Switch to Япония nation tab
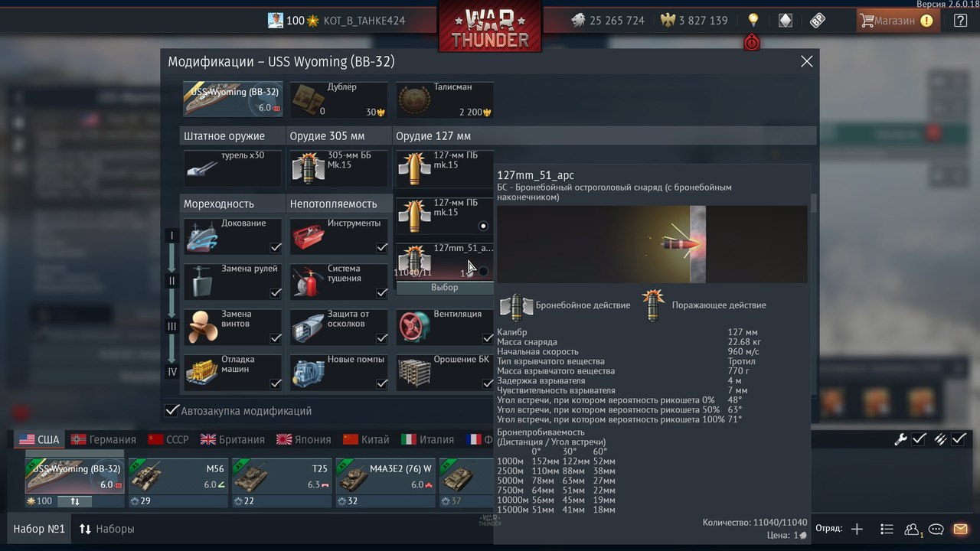The height and width of the screenshot is (551, 980). click(x=304, y=440)
